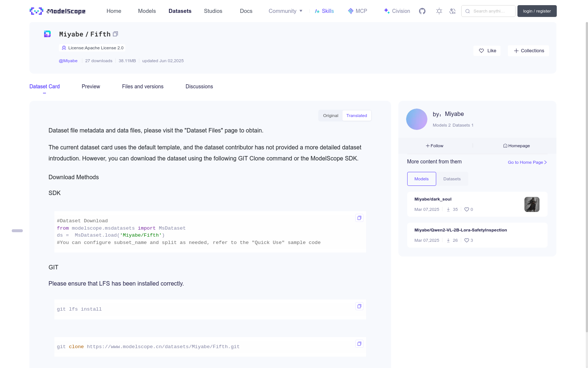The image size is (588, 368).
Task: Open @Miyabe user link
Action: click(x=68, y=61)
